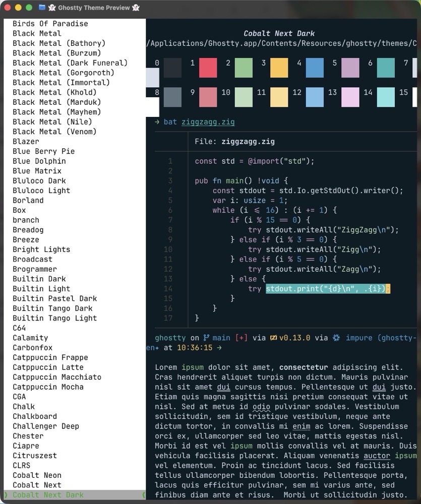Pick the Chalkboard theme
Screen dimensions: 421x504
pos(35,416)
